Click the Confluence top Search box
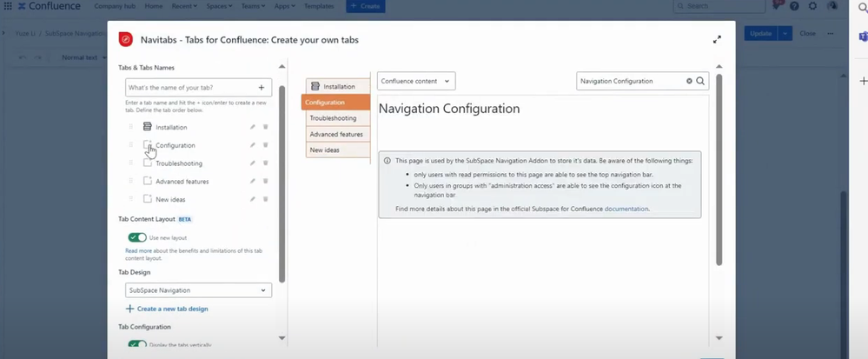 719,6
